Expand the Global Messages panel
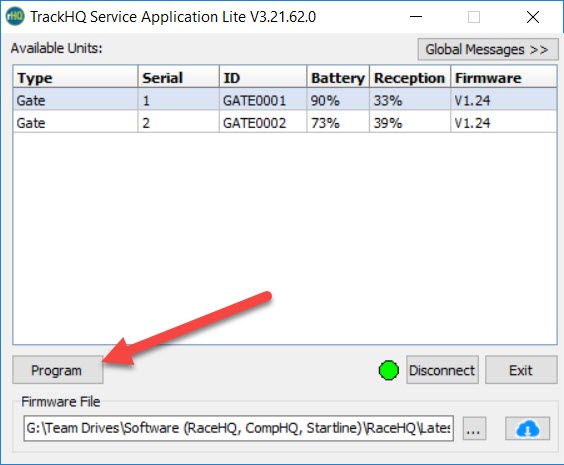Viewport: 564px width, 465px height. [x=488, y=49]
